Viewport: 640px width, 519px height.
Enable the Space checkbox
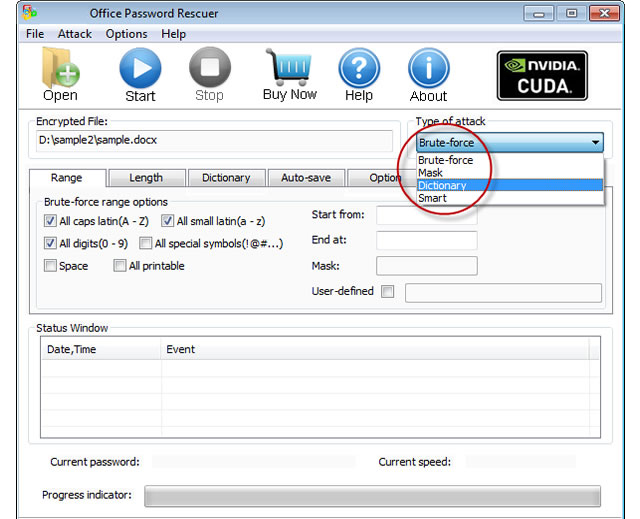click(50, 266)
